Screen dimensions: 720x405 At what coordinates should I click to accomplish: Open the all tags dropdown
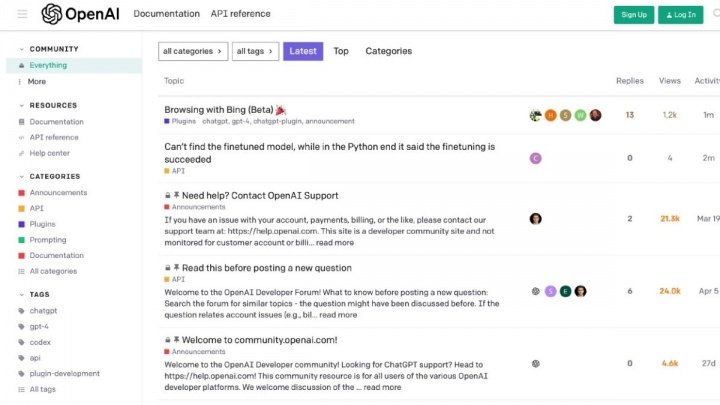coord(255,51)
